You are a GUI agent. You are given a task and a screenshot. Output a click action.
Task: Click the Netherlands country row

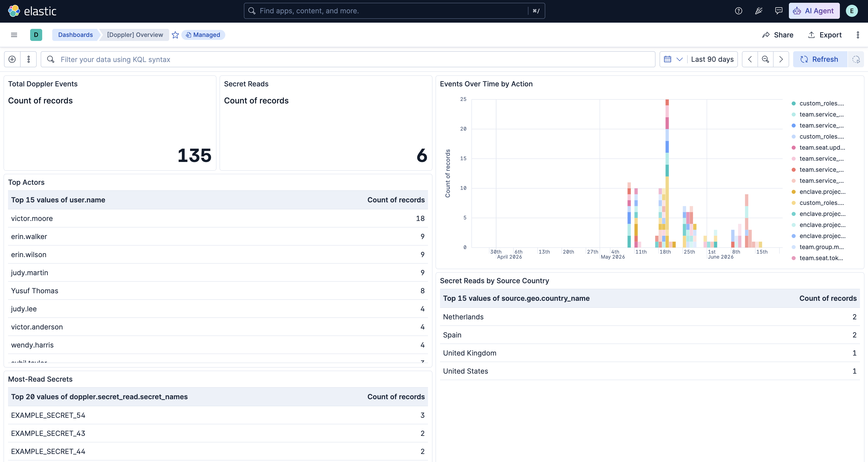[x=650, y=317]
